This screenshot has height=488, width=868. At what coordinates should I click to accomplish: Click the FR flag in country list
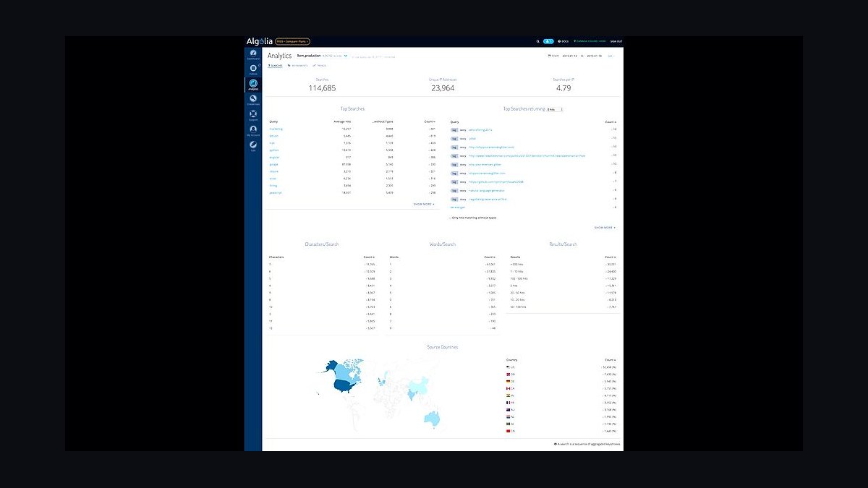(x=510, y=403)
